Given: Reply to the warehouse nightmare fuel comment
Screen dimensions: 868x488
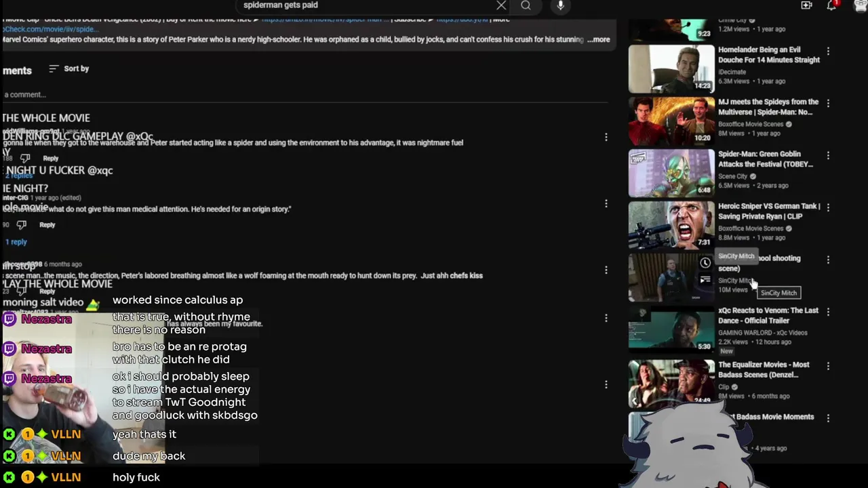Looking at the screenshot, I should 51,159.
